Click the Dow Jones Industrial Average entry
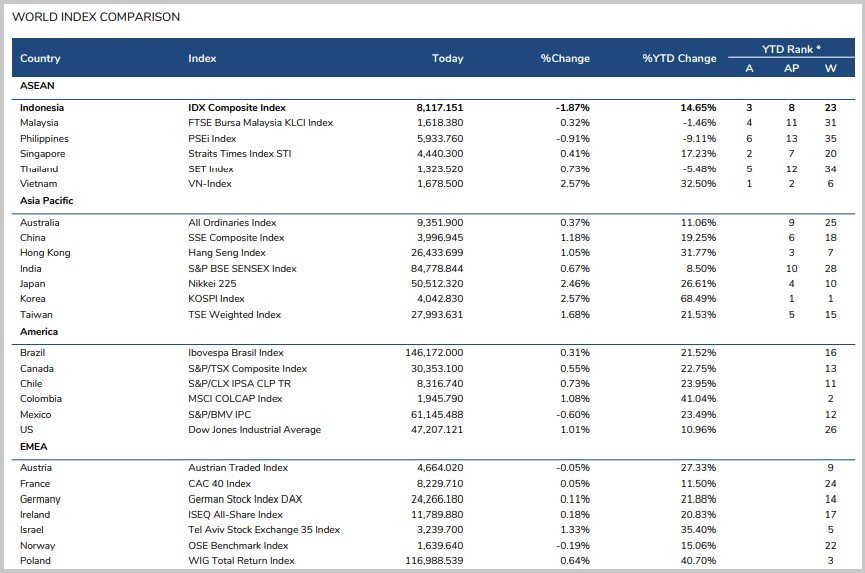This screenshot has width=865, height=573. (254, 430)
